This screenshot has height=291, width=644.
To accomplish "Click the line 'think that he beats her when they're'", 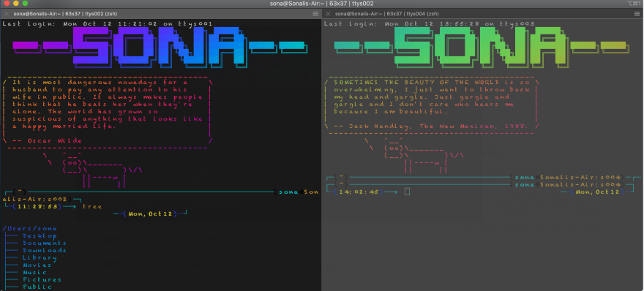I will pos(102,105).
